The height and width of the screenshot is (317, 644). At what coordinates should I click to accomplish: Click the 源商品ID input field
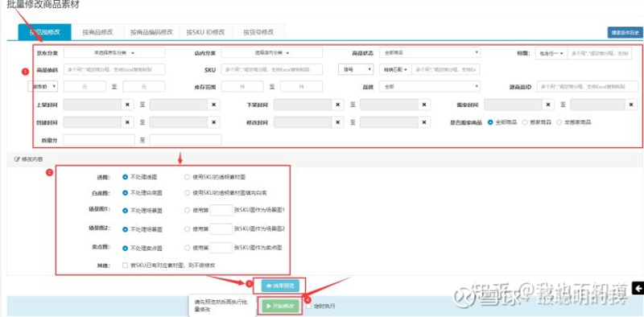(x=588, y=87)
